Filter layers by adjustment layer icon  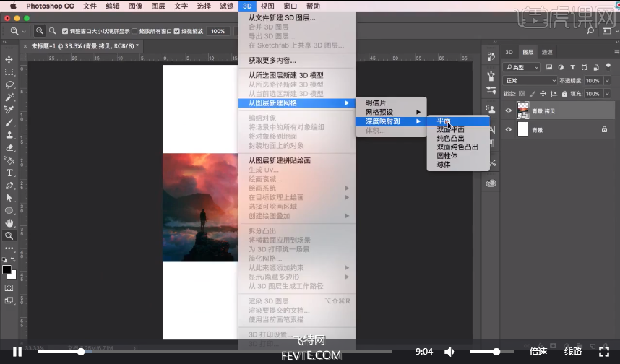click(x=561, y=67)
